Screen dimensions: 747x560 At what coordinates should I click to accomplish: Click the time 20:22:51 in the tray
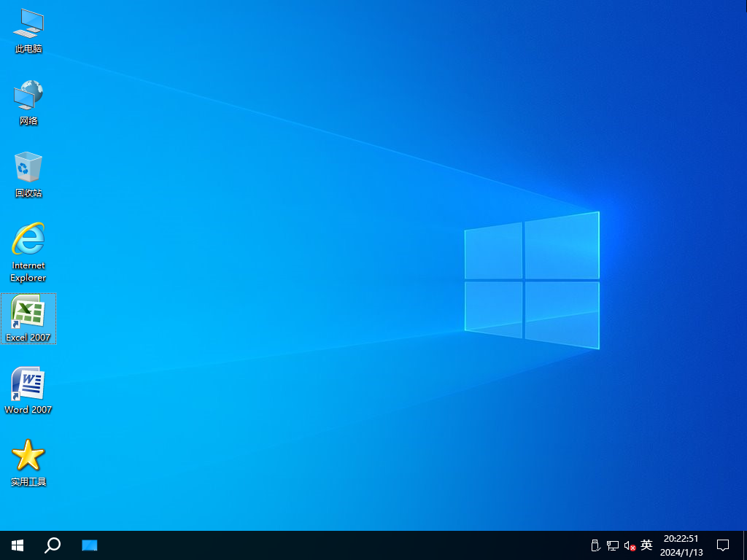(x=681, y=539)
